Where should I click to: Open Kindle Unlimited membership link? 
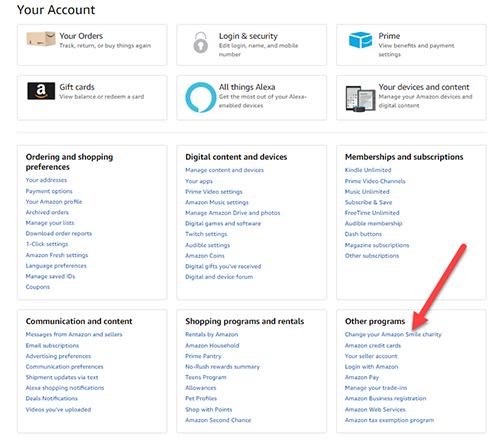pyautogui.click(x=368, y=170)
